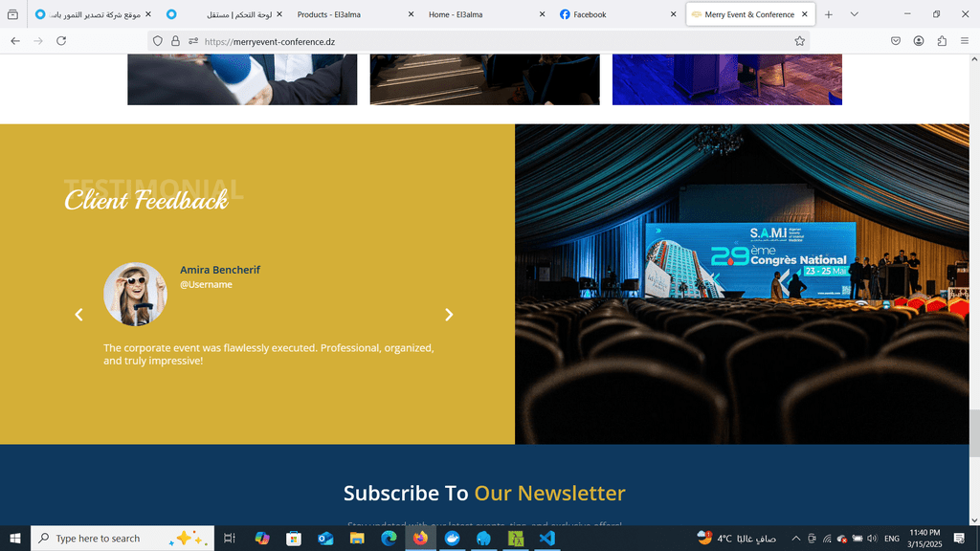The image size is (980, 551).
Task: Open Task View from the taskbar
Action: pyautogui.click(x=230, y=538)
